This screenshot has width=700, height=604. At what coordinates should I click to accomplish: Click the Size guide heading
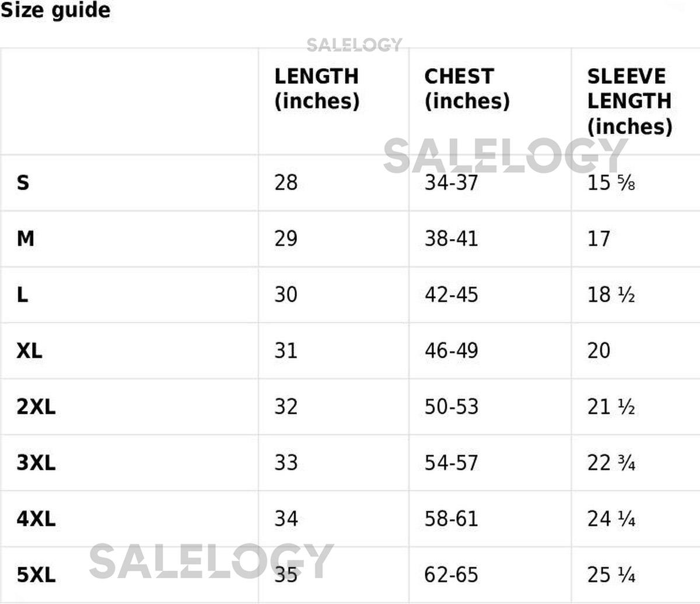pyautogui.click(x=55, y=10)
